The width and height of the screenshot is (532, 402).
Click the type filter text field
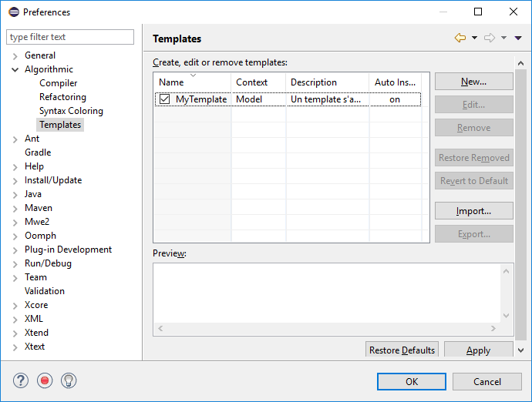coord(70,37)
